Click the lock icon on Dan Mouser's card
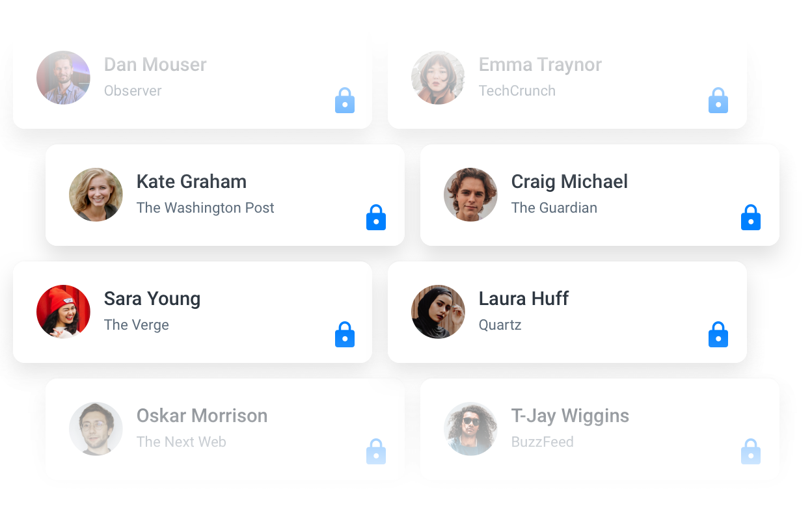812x519 pixels. point(345,101)
